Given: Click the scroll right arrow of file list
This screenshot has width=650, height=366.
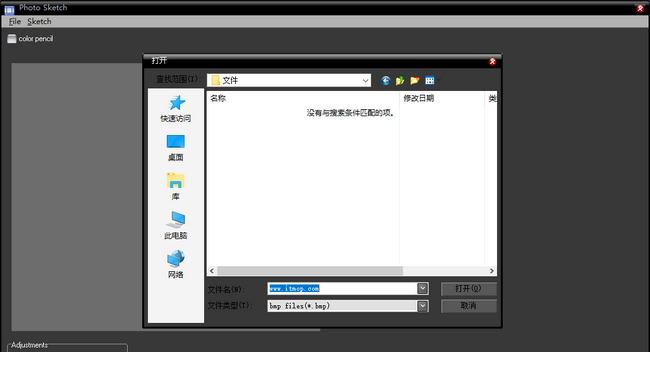Looking at the screenshot, I should (492, 271).
